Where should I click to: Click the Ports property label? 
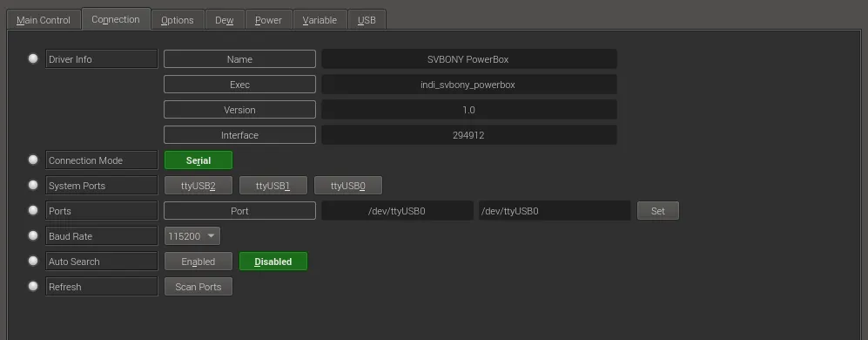point(102,211)
